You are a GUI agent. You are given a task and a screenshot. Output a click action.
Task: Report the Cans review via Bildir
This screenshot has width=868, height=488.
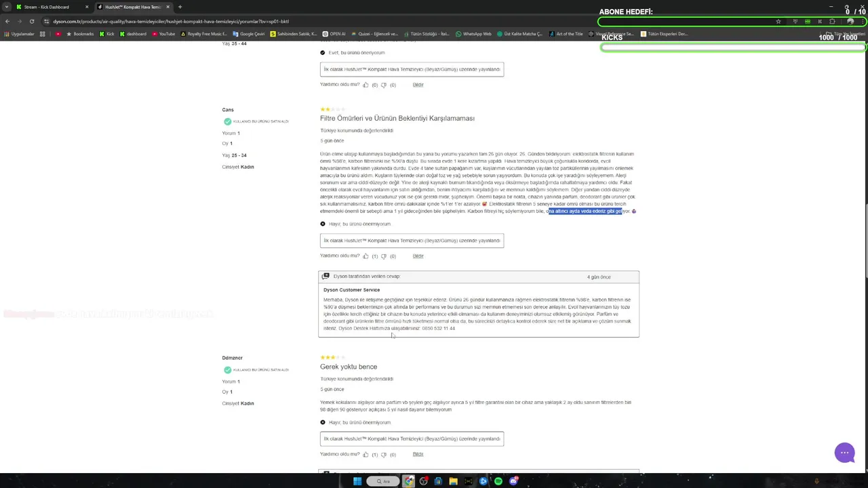tap(418, 256)
